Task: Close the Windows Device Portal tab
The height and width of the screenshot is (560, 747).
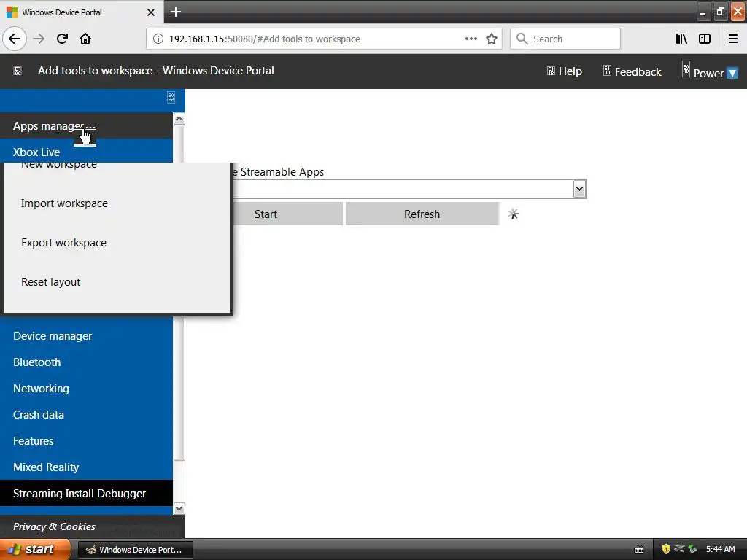Action: (151, 12)
